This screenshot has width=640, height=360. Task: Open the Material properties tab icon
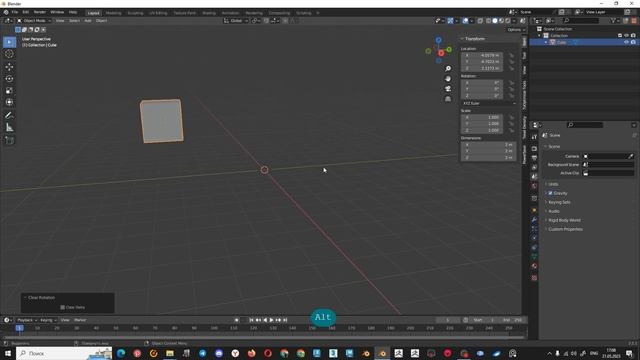534,266
